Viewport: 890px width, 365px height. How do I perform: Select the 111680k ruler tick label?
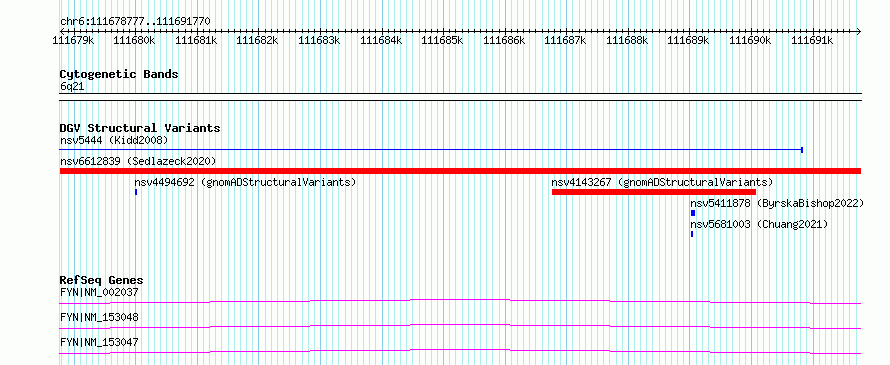pyautogui.click(x=135, y=40)
